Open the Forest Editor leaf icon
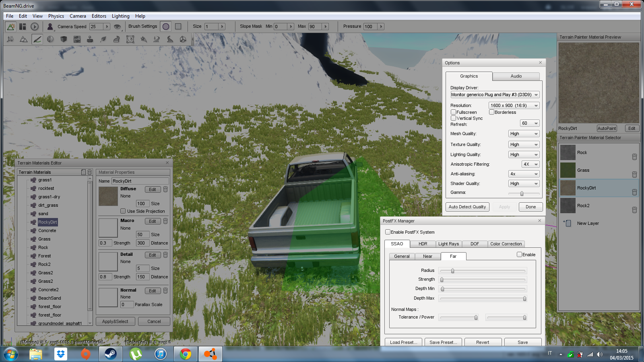 (x=103, y=39)
